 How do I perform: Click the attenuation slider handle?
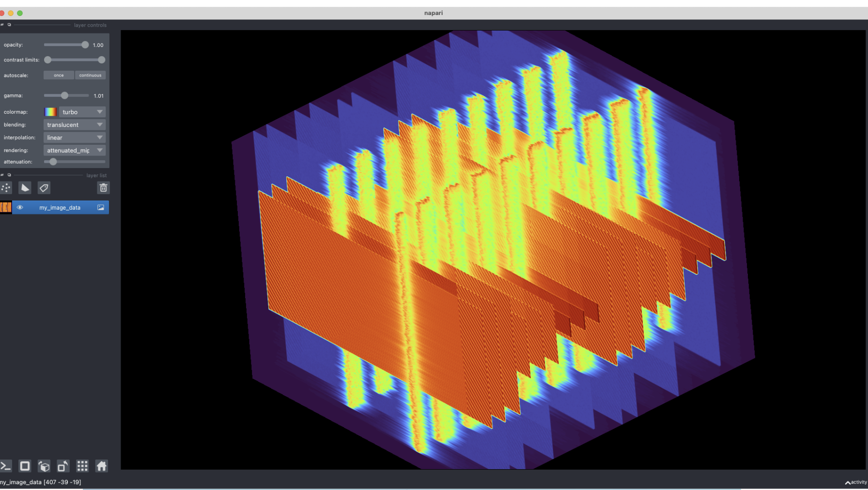[53, 162]
